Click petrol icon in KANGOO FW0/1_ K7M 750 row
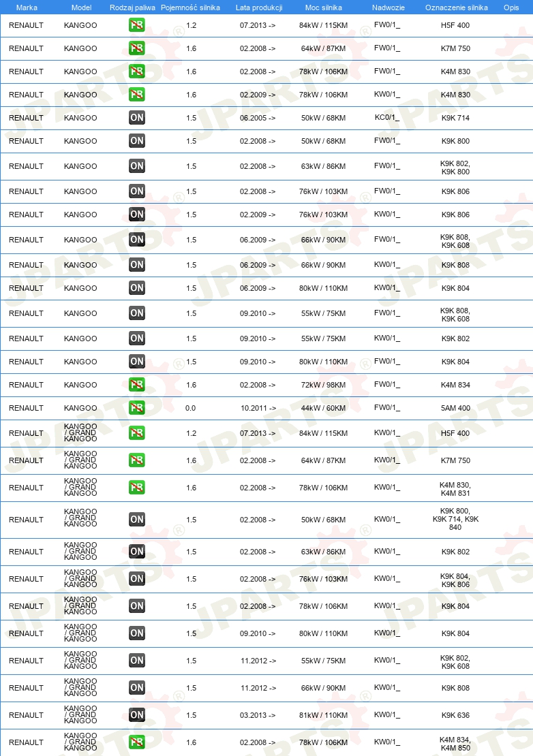 click(x=137, y=48)
